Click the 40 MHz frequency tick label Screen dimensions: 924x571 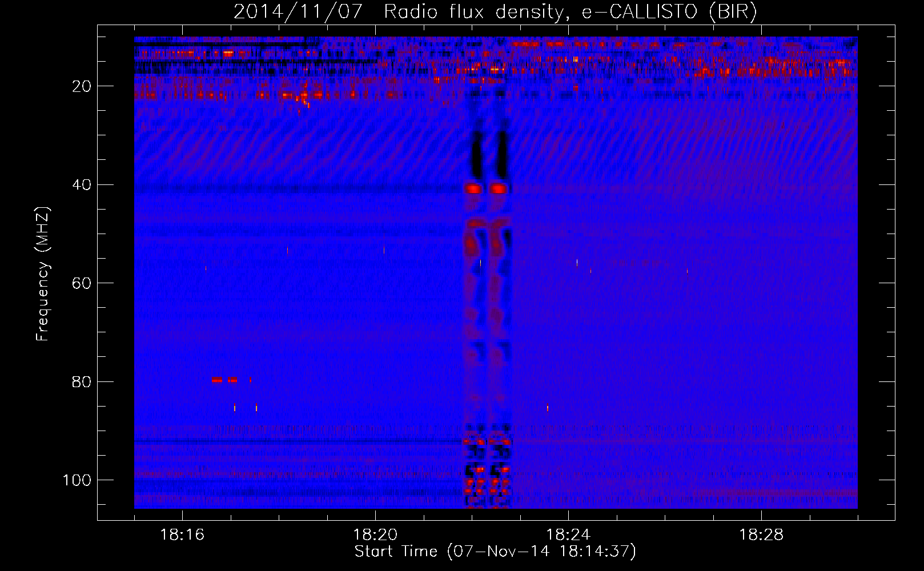[x=82, y=185]
